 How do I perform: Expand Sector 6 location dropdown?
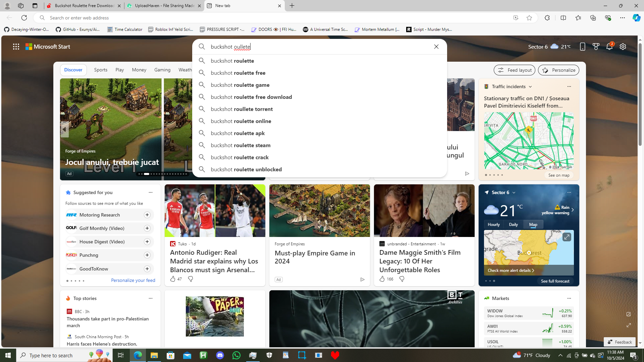point(514,192)
